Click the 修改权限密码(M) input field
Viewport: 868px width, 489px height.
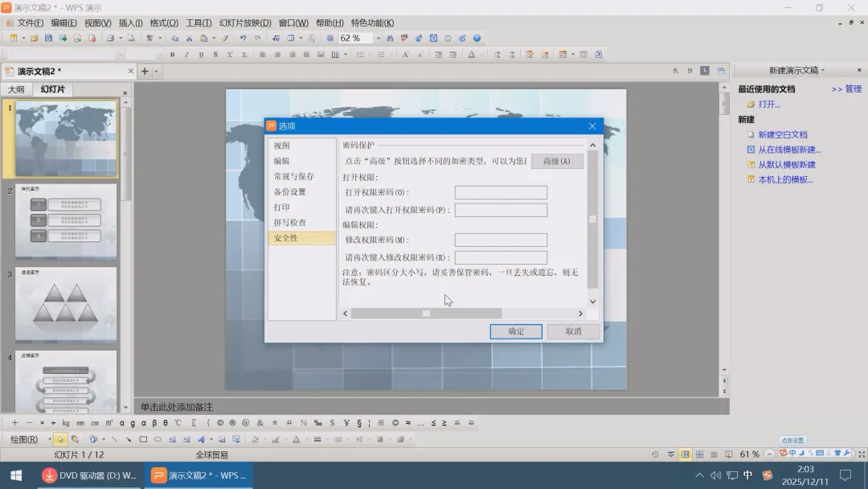tap(501, 240)
